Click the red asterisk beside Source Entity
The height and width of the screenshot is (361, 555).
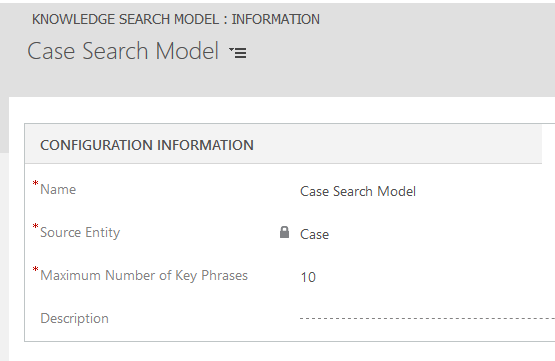(x=35, y=227)
